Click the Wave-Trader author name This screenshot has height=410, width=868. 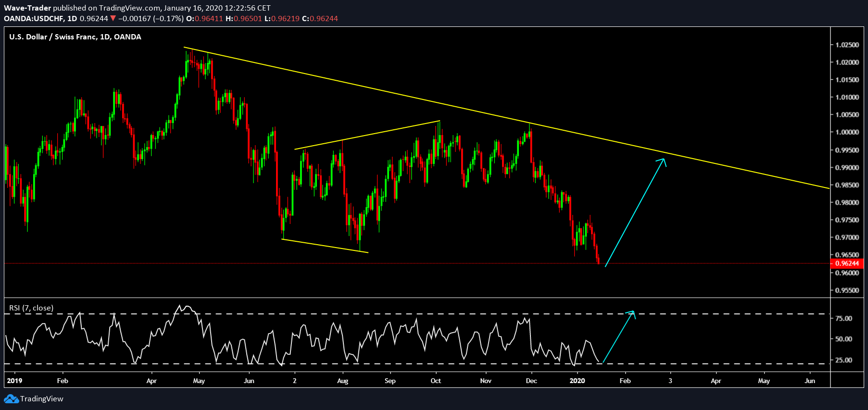[x=27, y=8]
